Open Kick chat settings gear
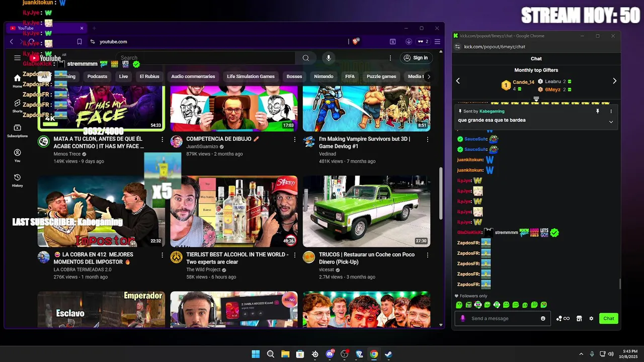 tap(591, 318)
